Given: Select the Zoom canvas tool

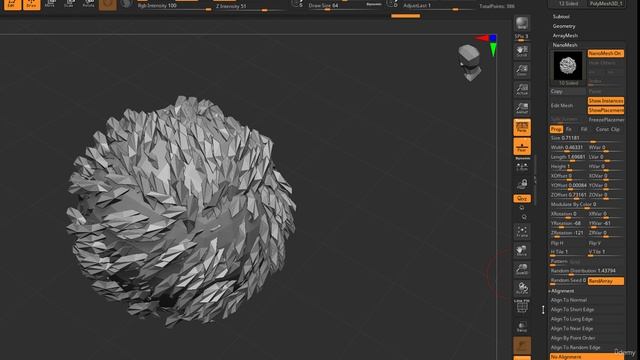Looking at the screenshot, I should (x=522, y=70).
